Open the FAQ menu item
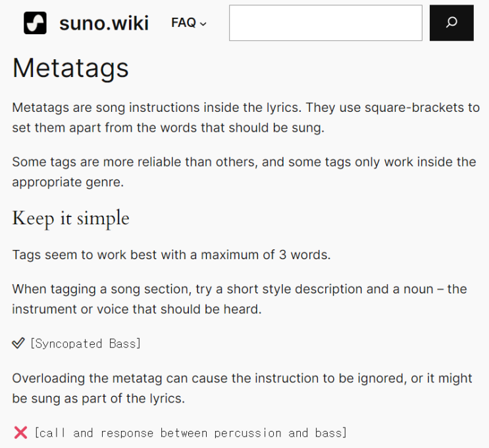The width and height of the screenshot is (489, 448). (x=184, y=23)
